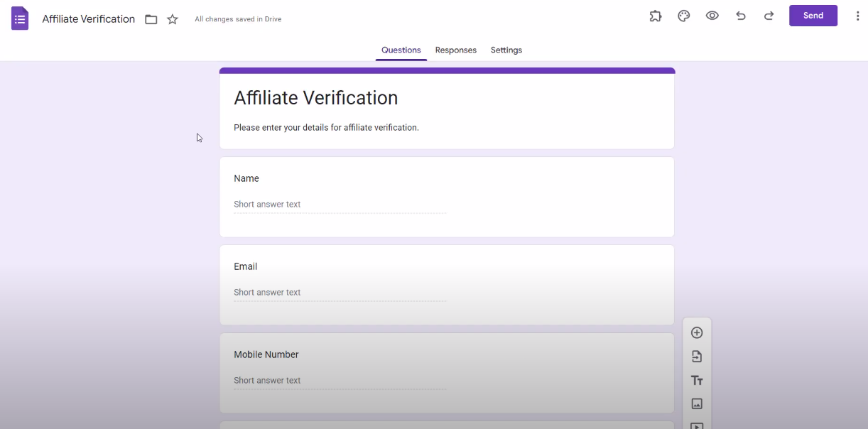This screenshot has width=868, height=429.
Task: Undo the last change
Action: point(741,16)
